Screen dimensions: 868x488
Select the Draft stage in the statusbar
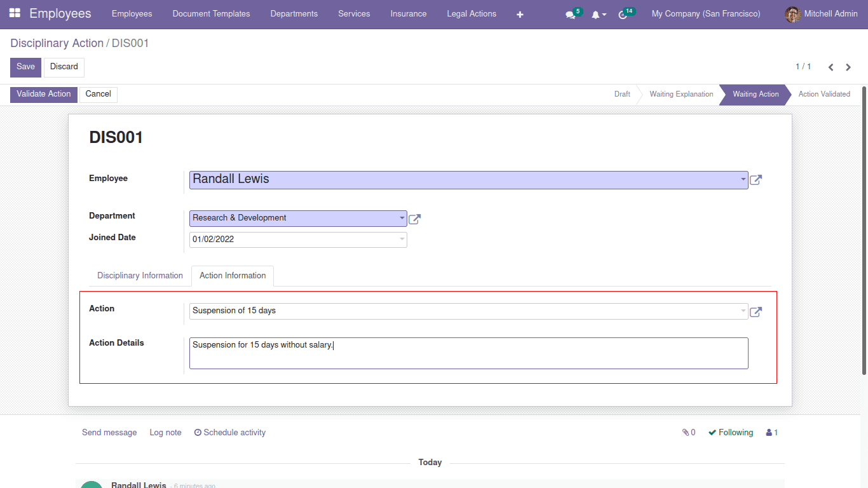click(621, 94)
